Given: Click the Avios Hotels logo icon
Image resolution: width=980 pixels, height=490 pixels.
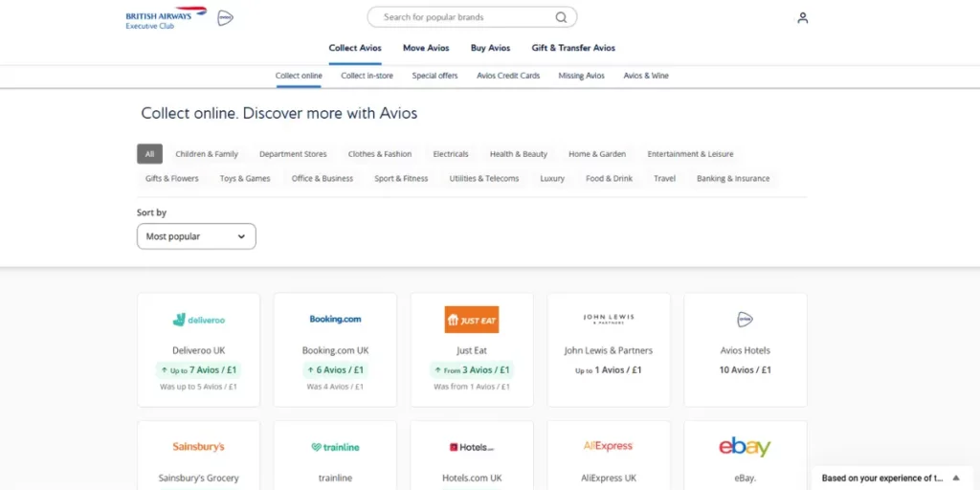Looking at the screenshot, I should coord(745,320).
